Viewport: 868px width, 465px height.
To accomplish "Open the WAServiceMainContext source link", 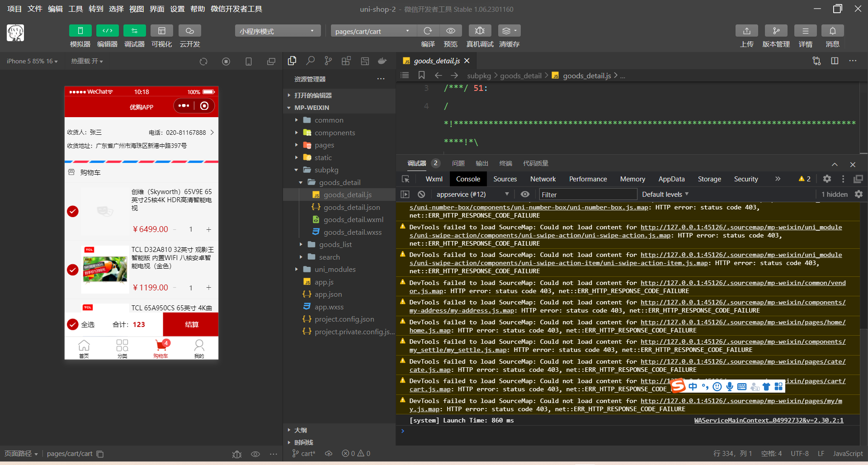I will pyautogui.click(x=769, y=420).
